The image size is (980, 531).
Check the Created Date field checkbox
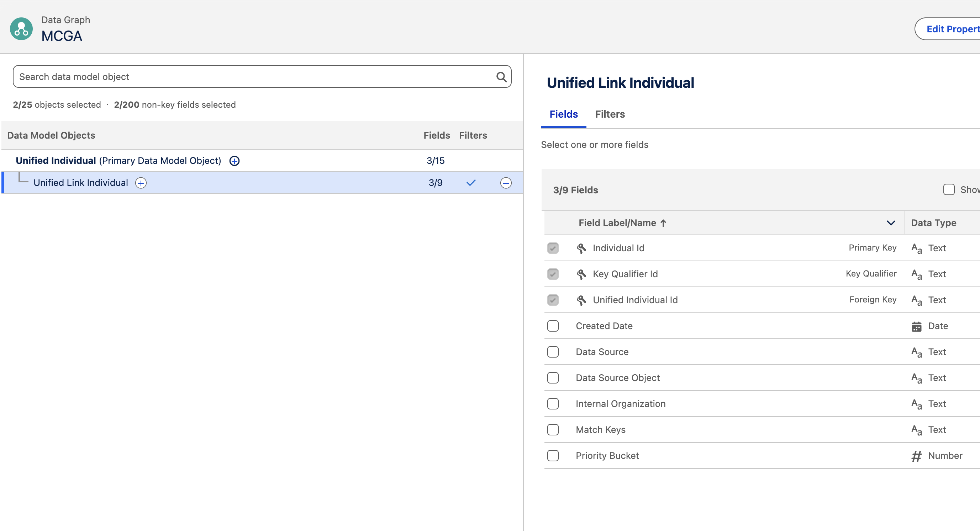(x=553, y=326)
